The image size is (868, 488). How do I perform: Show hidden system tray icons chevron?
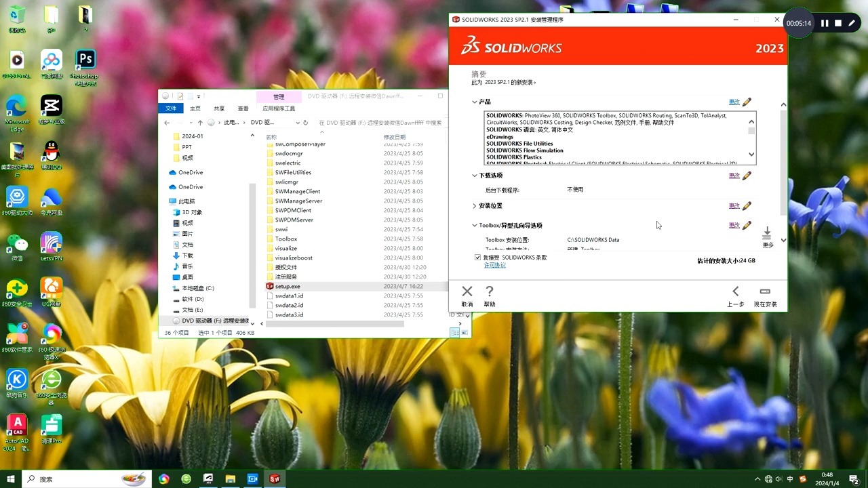point(757,479)
